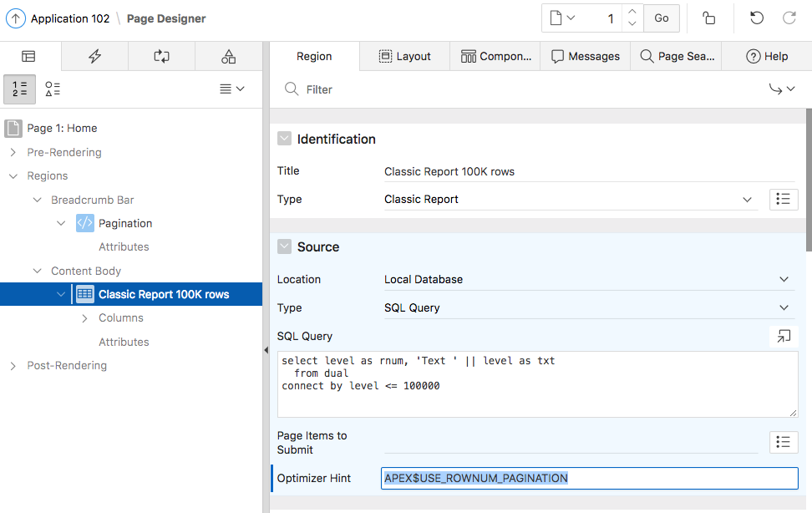This screenshot has height=513, width=812.
Task: Click the Rendering tree tab icon
Action: (29, 57)
